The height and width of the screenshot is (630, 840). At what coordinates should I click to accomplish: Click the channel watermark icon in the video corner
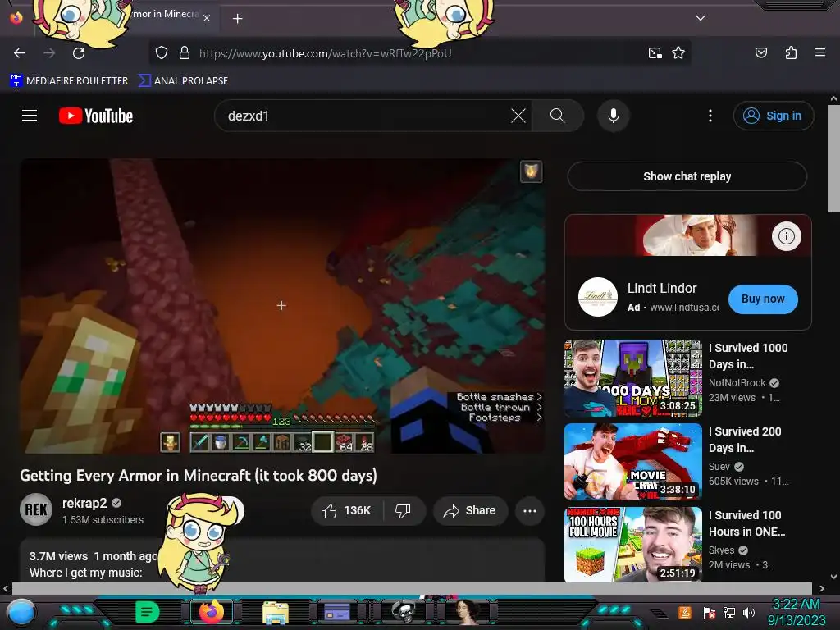531,172
